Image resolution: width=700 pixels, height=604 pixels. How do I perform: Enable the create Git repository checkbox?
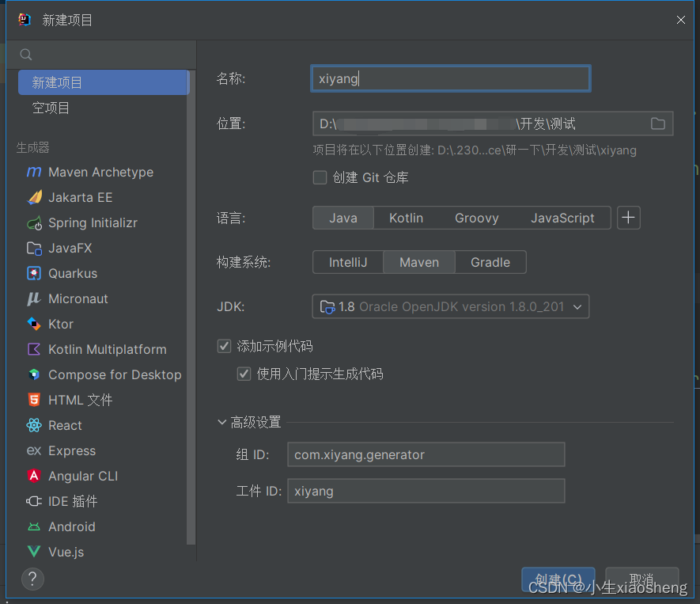(x=320, y=177)
